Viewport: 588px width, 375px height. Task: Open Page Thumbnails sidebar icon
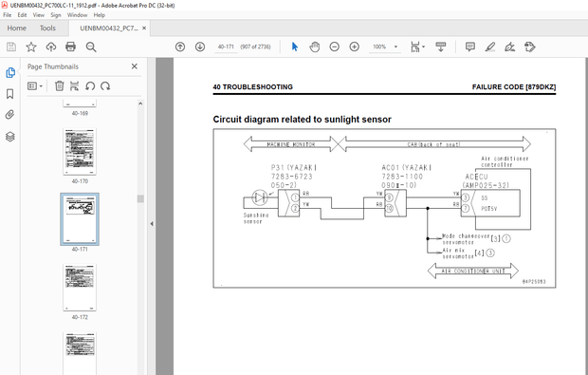pyautogui.click(x=10, y=73)
